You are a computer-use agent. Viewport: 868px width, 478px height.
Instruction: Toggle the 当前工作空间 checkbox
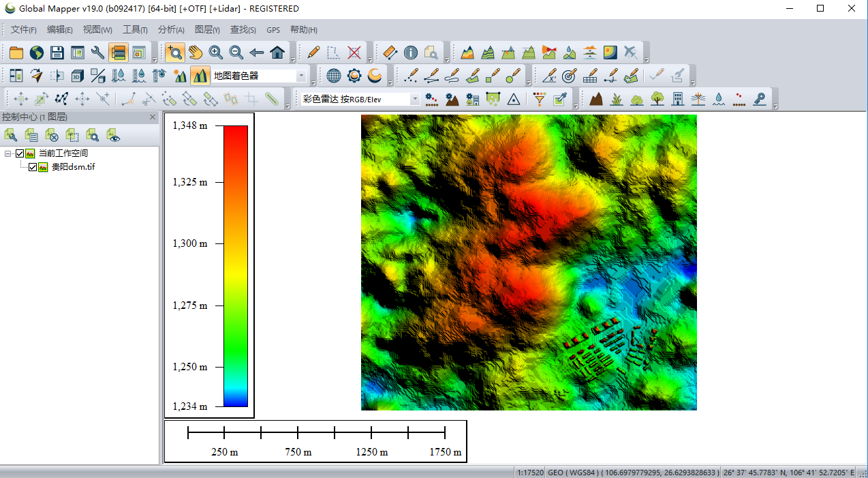point(20,153)
